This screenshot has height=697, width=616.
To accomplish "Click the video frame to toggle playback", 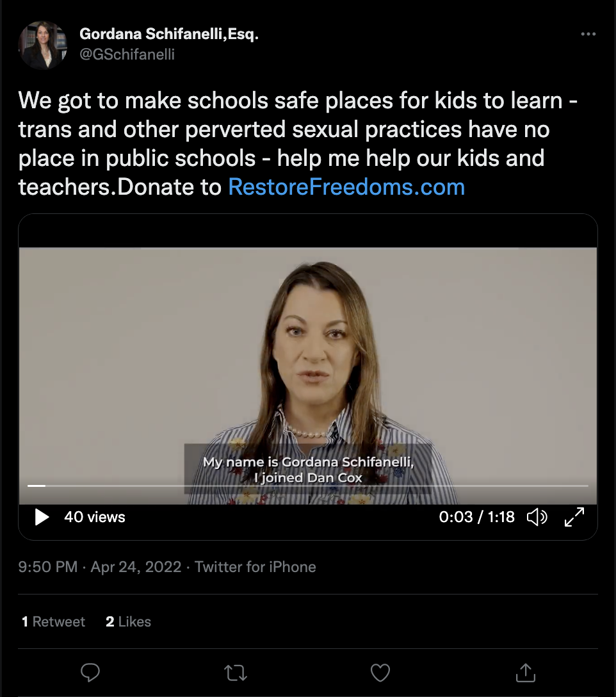I will pyautogui.click(x=307, y=365).
